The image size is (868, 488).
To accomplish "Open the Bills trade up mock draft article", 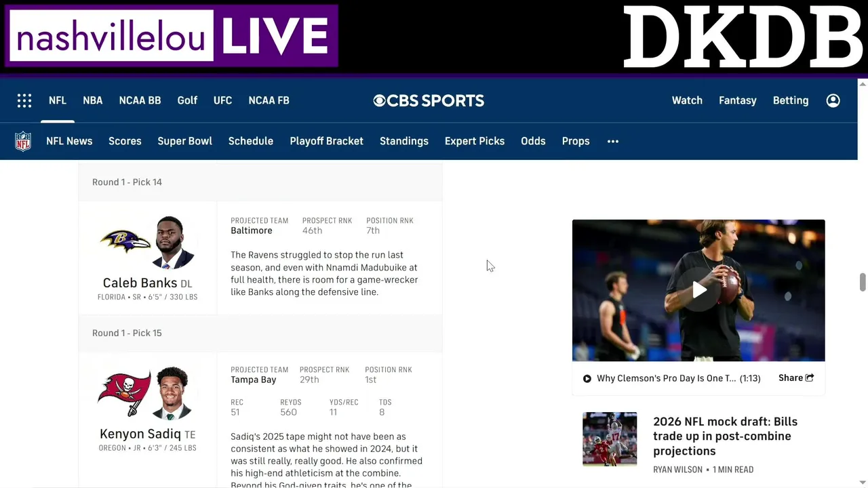I will pyautogui.click(x=725, y=436).
